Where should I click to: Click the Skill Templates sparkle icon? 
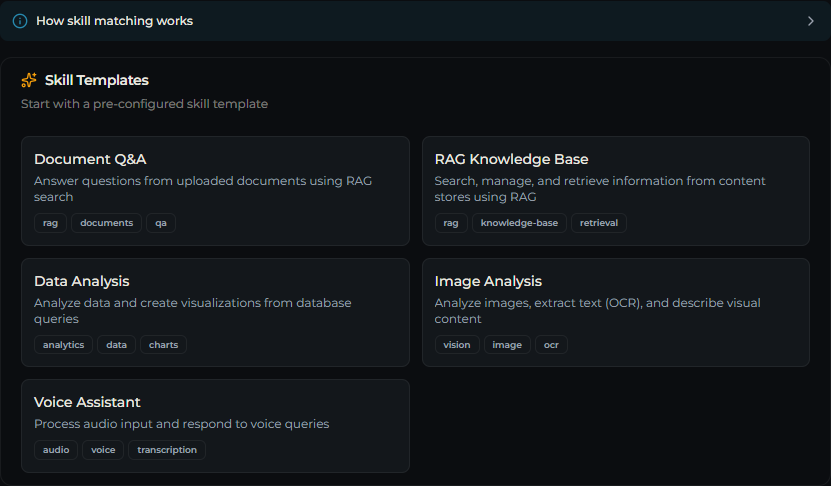(29, 80)
